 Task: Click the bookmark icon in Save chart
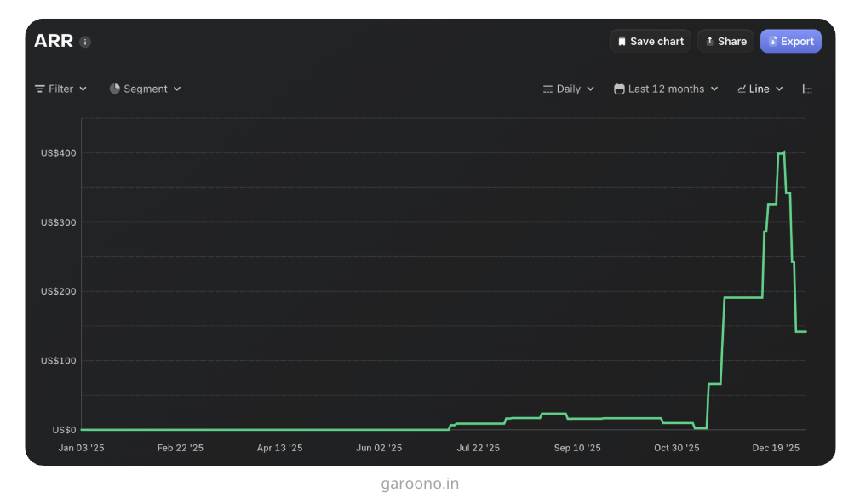622,42
